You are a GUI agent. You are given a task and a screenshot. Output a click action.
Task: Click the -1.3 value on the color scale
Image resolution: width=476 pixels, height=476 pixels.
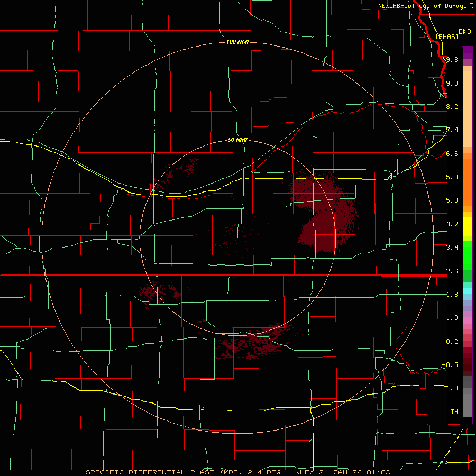450,388
